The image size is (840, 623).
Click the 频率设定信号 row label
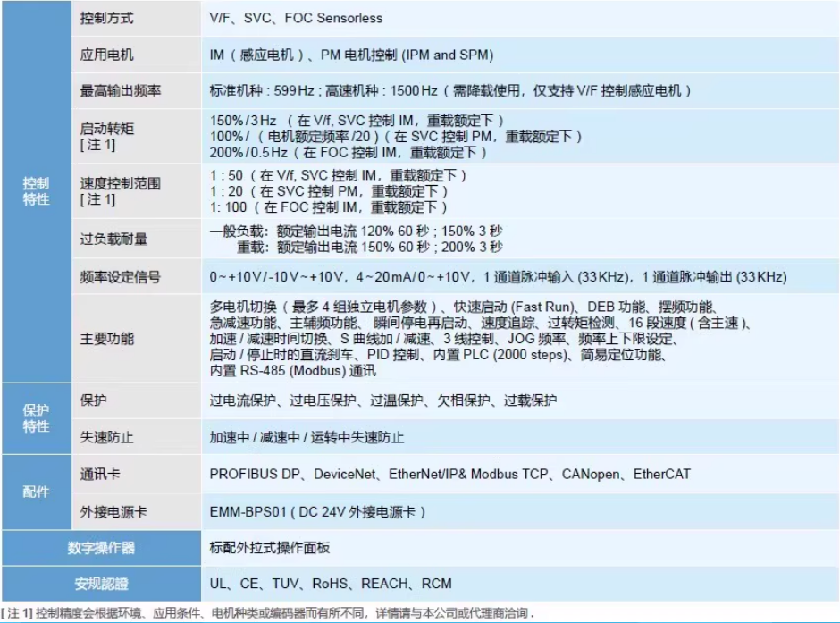120,277
